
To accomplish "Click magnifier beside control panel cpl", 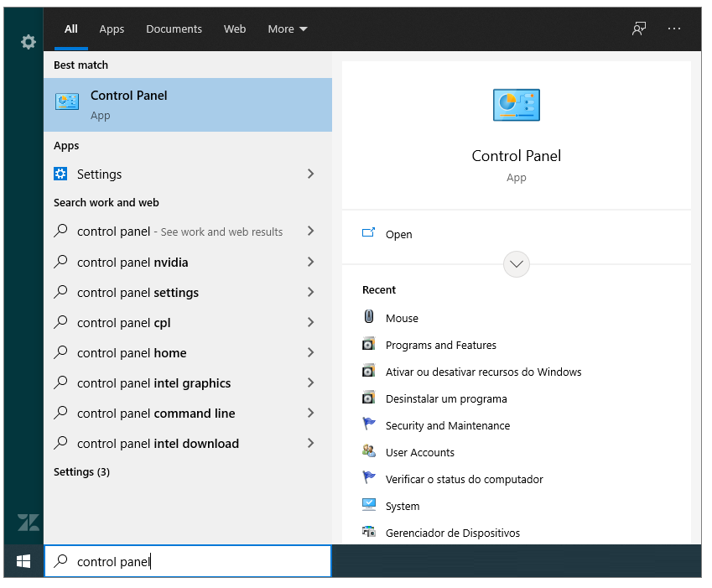I will click(x=60, y=322).
